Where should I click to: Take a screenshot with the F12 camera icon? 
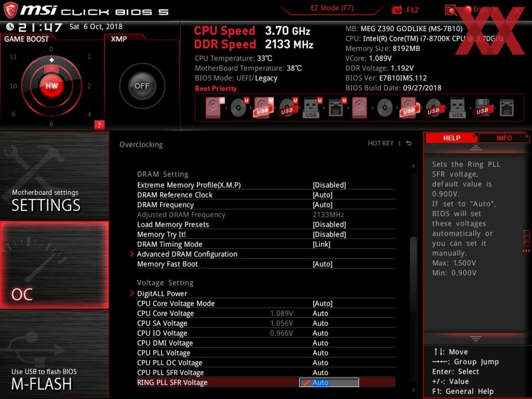(x=397, y=10)
